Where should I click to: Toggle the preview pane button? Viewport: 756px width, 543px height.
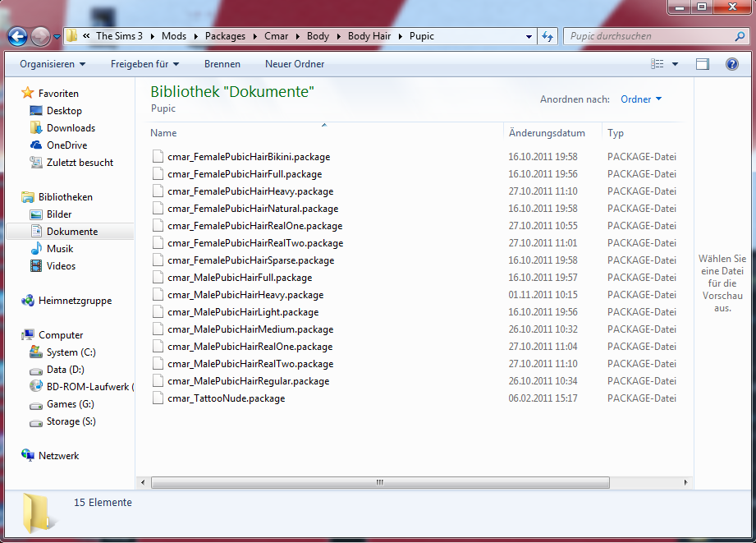pos(703,64)
